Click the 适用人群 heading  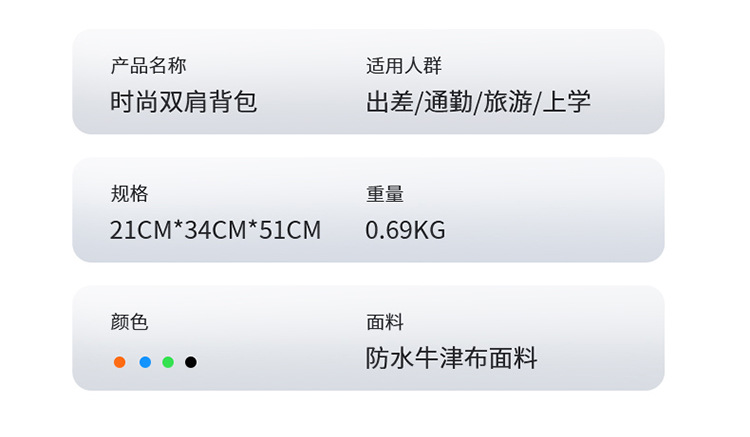[403, 66]
